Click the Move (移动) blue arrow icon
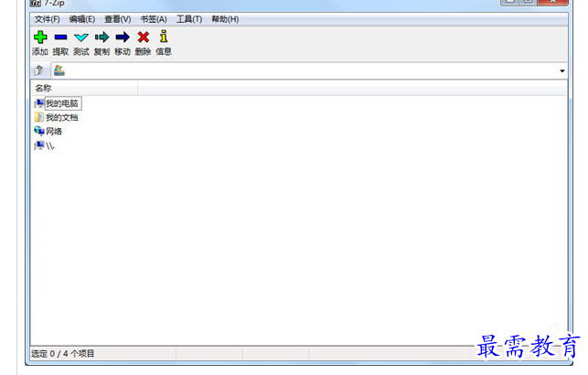Viewport: 588px width, 375px height. point(123,37)
